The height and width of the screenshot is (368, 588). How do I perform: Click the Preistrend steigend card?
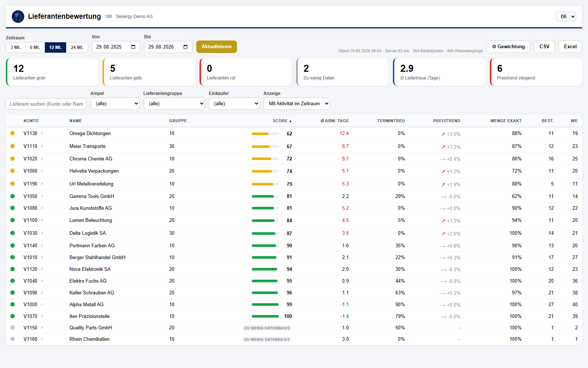[x=536, y=72]
